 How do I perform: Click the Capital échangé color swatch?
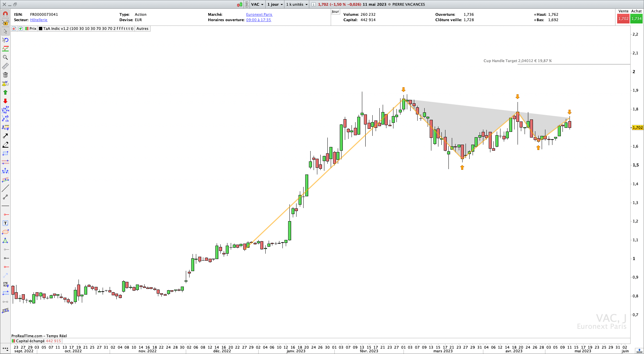click(14, 341)
